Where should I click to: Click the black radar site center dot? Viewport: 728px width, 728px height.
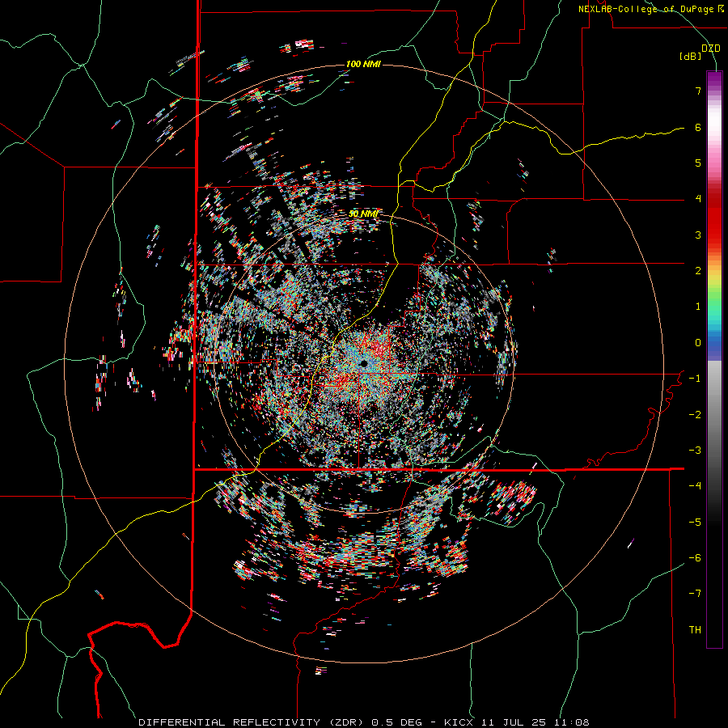[363, 363]
